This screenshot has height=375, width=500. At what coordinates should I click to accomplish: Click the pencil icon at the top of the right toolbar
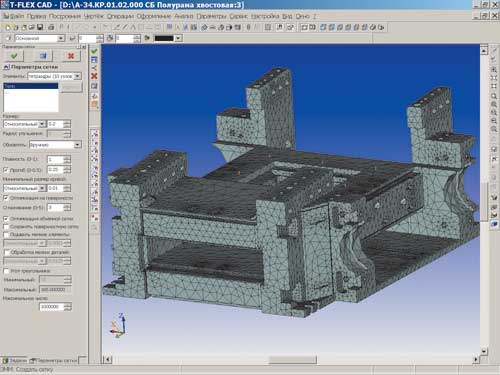494,51
